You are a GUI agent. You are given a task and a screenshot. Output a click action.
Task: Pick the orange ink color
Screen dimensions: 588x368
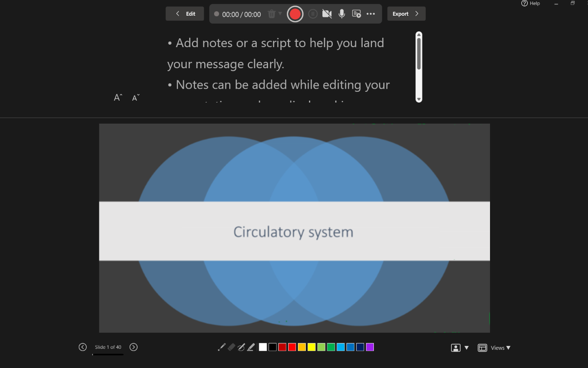(302, 347)
